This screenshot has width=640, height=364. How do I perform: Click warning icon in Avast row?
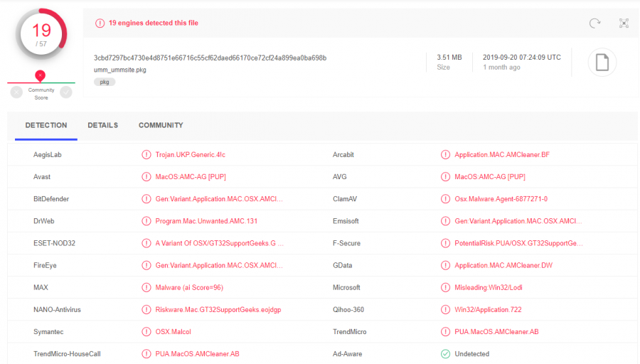coord(146,177)
